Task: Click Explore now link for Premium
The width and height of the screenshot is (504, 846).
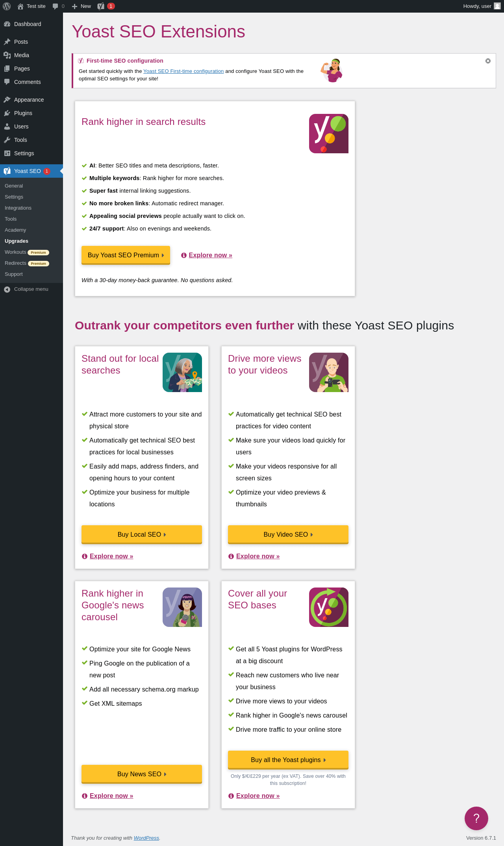Action: [x=210, y=255]
